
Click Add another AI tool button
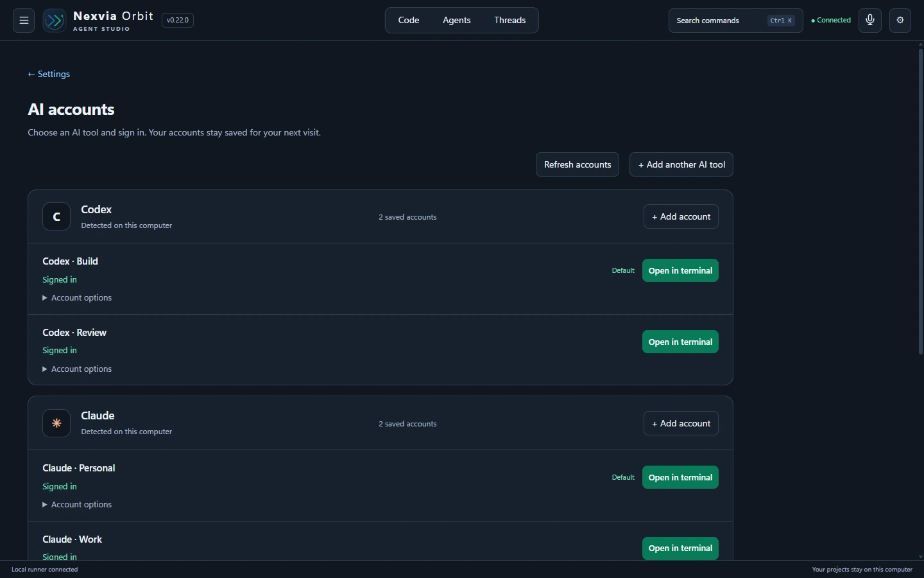click(681, 164)
